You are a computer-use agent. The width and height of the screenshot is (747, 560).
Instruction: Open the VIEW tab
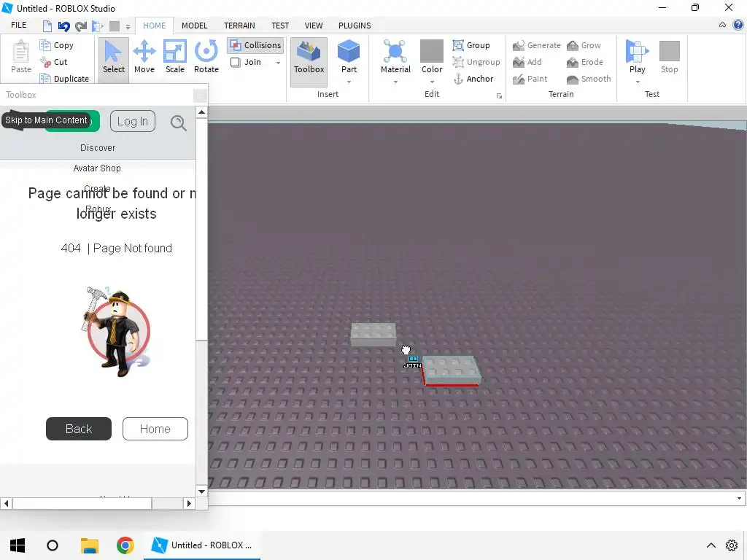pos(314,26)
